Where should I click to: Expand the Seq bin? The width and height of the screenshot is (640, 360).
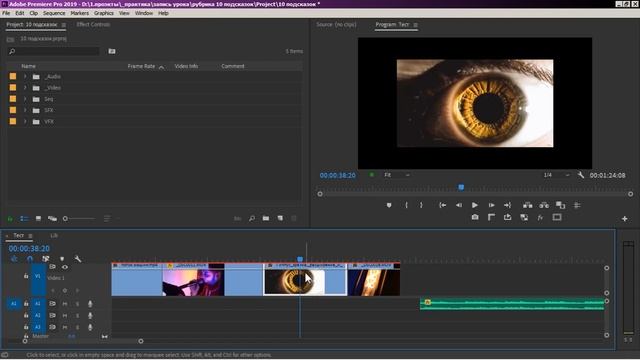(25, 99)
